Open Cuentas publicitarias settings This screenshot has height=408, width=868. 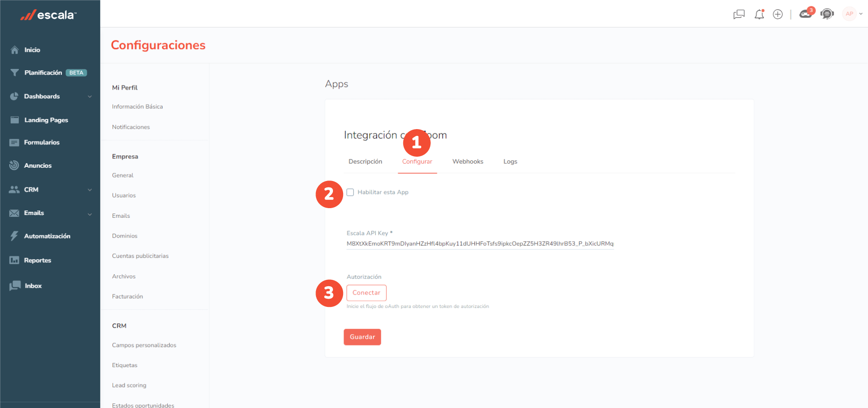140,256
